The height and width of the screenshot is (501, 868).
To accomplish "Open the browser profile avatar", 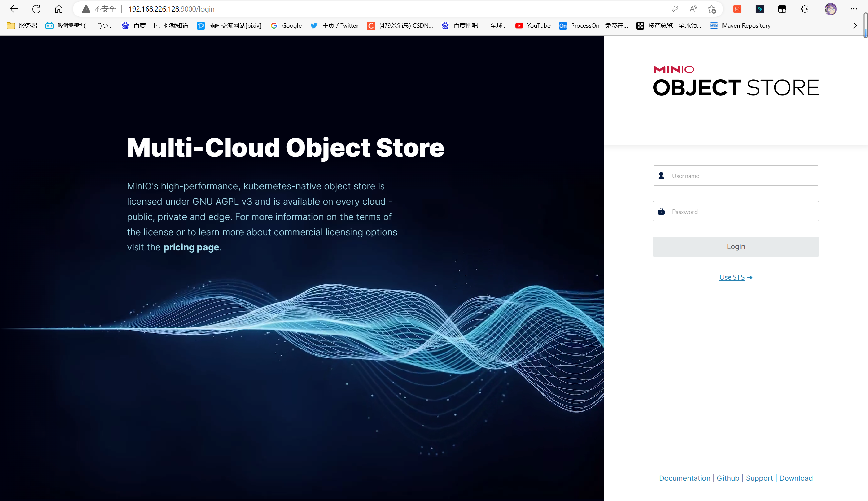I will [x=830, y=9].
